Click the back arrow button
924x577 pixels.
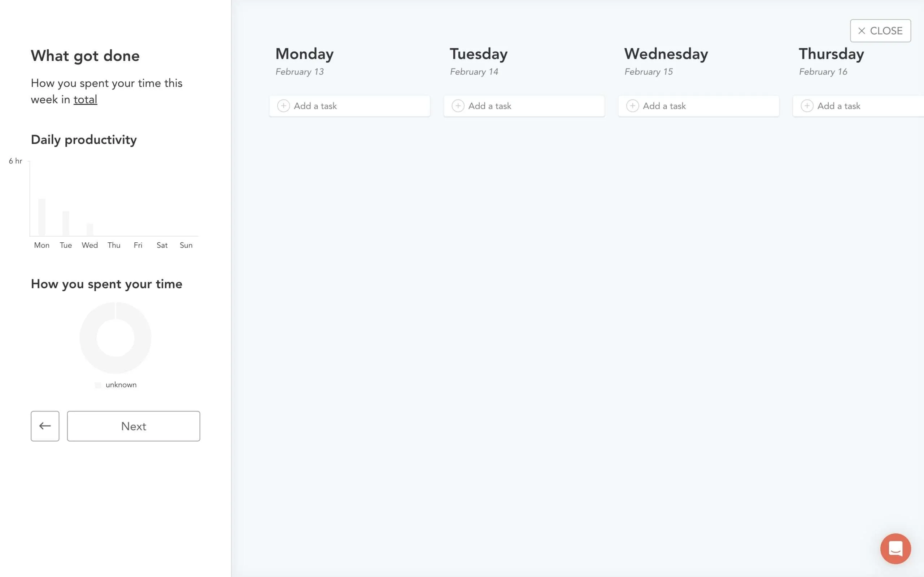coord(45,426)
